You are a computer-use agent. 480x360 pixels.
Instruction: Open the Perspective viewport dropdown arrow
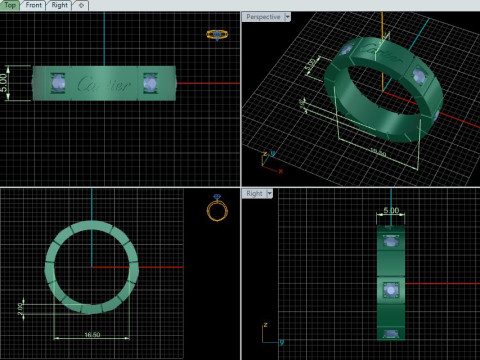[287, 17]
